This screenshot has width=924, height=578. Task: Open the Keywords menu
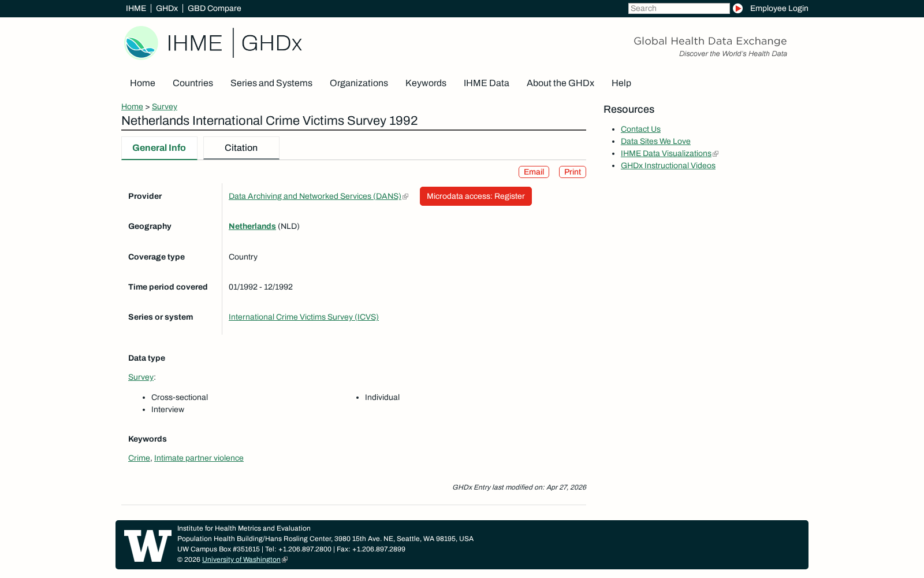click(x=426, y=83)
